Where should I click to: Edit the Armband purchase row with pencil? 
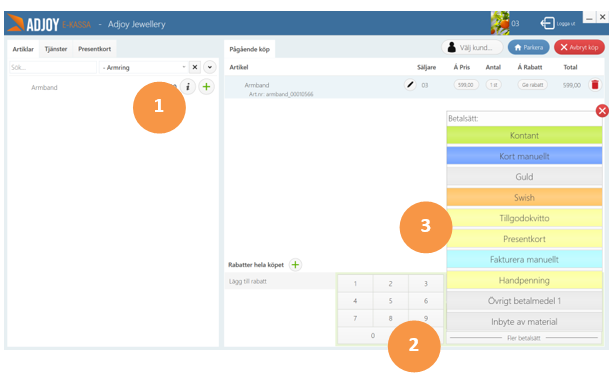click(410, 84)
